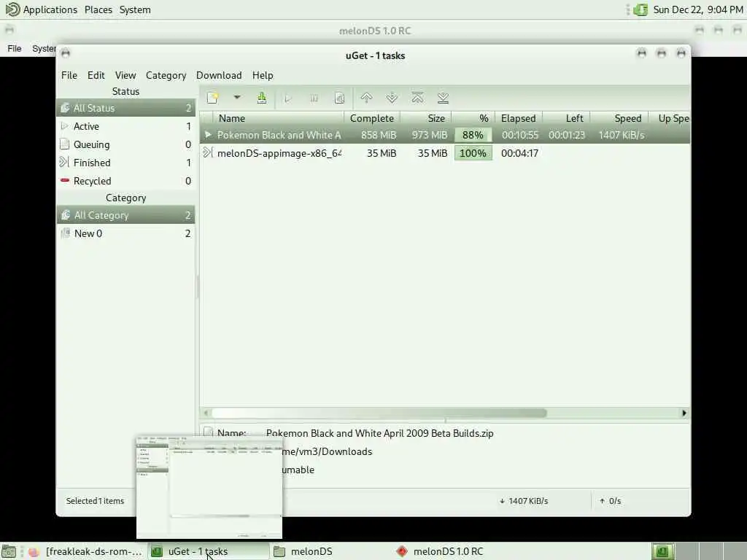Screen dimensions: 747x560
Task: Click the finished icon on melonDS row
Action: pyautogui.click(x=208, y=153)
